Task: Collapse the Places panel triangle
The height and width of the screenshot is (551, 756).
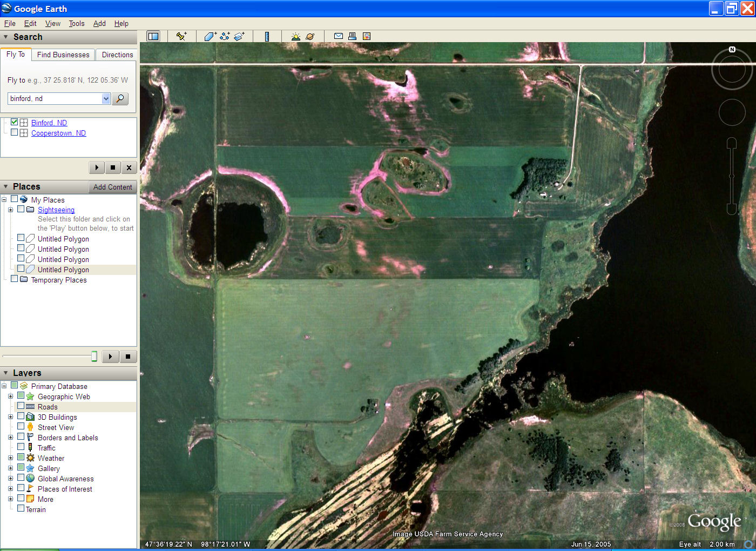Action: (x=6, y=186)
